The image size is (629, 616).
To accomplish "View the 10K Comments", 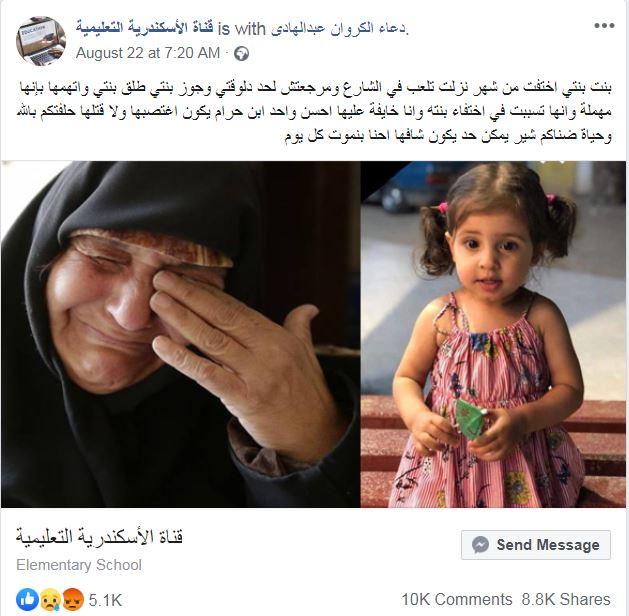I will click(x=457, y=599).
